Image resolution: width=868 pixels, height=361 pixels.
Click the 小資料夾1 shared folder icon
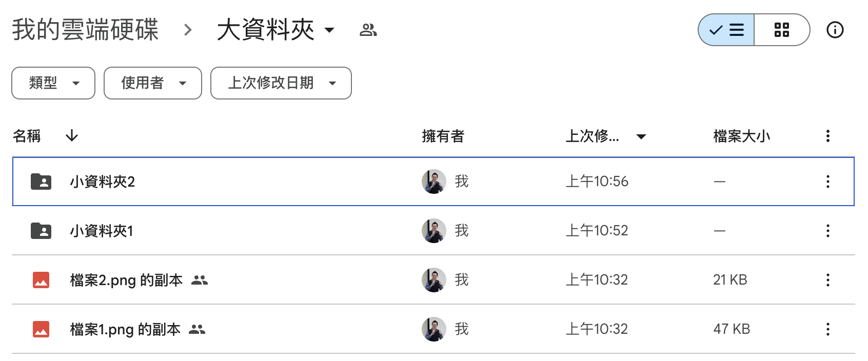[x=41, y=231]
